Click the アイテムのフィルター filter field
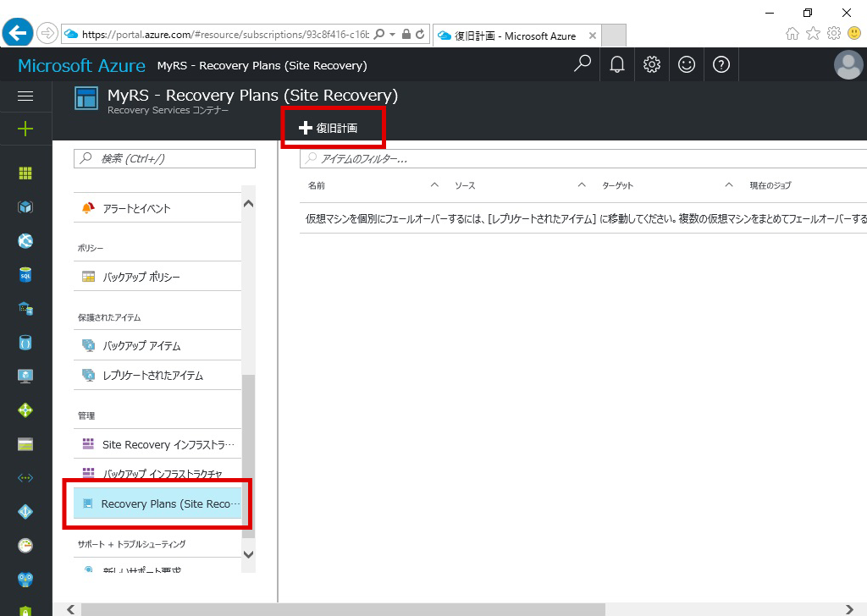Screen dimensions: 867x616 pyautogui.click(x=583, y=158)
